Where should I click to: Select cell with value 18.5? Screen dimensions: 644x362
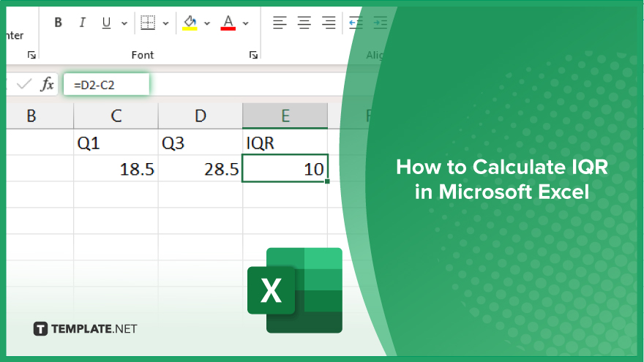point(116,168)
